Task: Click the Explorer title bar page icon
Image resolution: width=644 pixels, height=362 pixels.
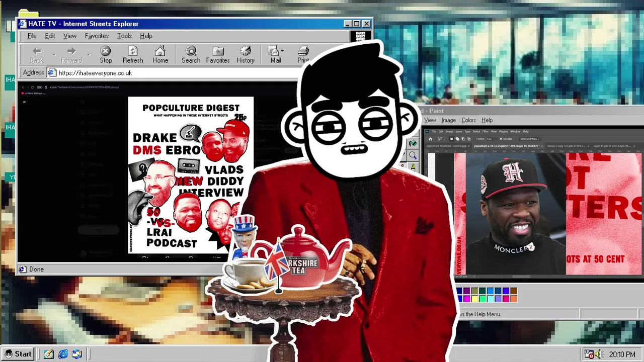Action: click(x=23, y=24)
